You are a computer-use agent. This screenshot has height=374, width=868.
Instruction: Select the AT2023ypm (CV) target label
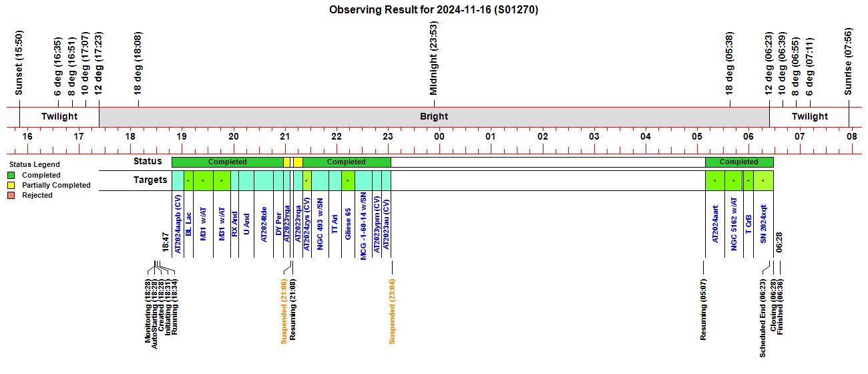377,225
